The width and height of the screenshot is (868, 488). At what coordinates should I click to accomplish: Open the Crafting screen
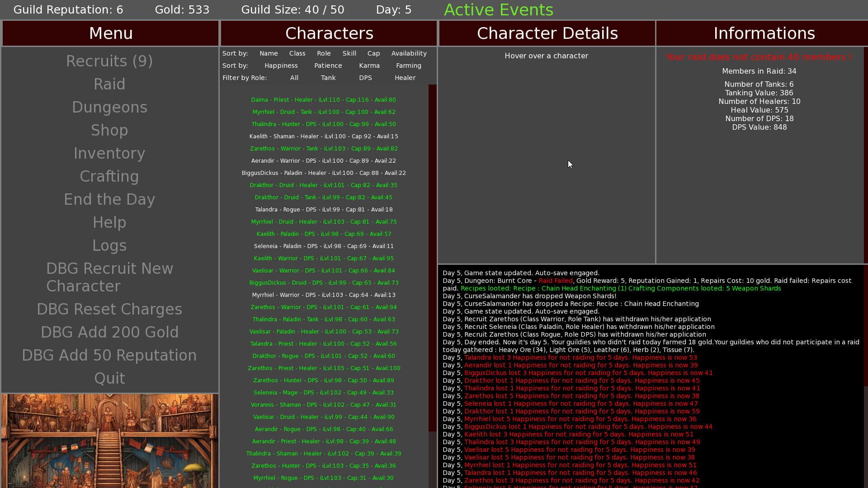coord(109,176)
